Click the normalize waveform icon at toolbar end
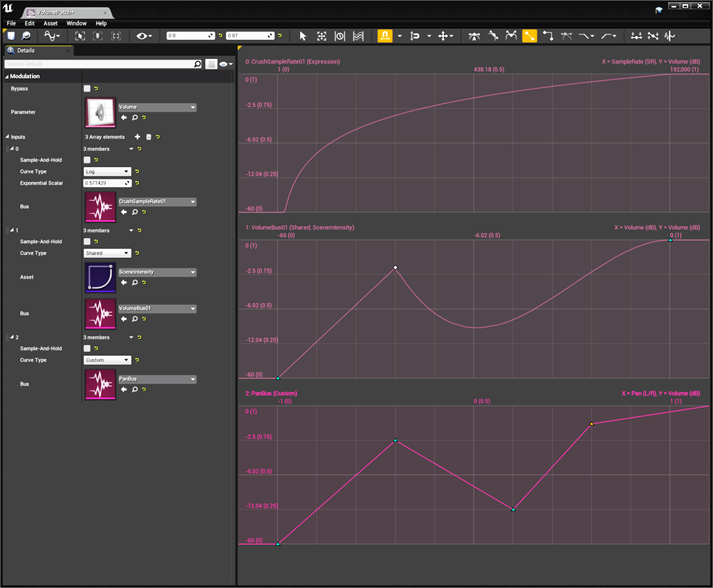Screen dimensions: 713x588 click(x=670, y=36)
